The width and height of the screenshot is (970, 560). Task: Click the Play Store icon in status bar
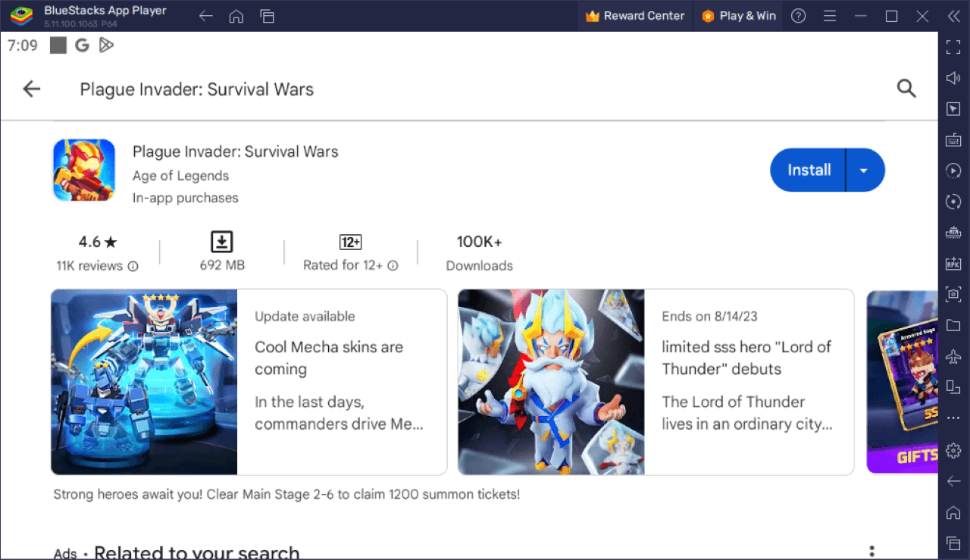(106, 45)
